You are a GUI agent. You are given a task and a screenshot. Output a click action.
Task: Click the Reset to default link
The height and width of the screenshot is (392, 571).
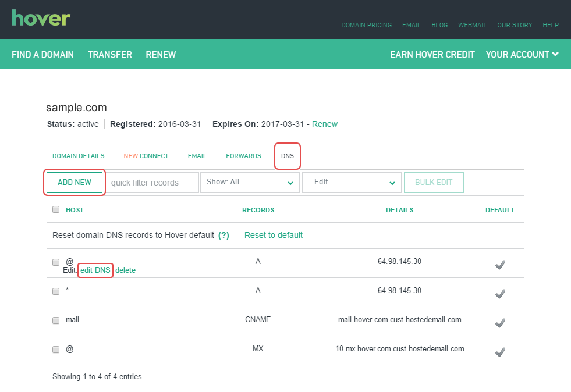pyautogui.click(x=274, y=236)
